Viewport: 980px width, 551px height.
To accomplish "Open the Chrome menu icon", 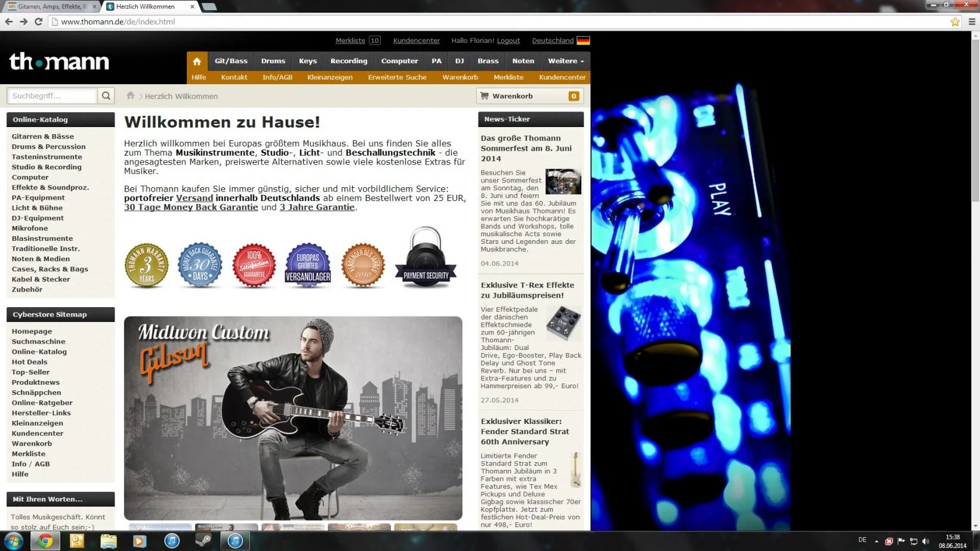I will [x=972, y=21].
